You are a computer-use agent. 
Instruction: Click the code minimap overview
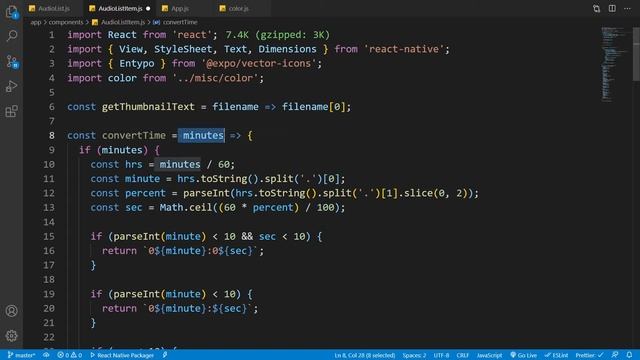pyautogui.click(x=614, y=64)
